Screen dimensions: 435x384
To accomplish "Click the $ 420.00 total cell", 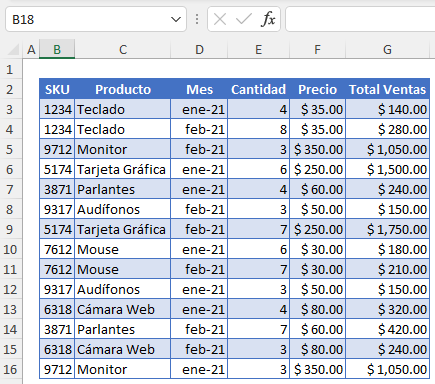I will coord(387,329).
